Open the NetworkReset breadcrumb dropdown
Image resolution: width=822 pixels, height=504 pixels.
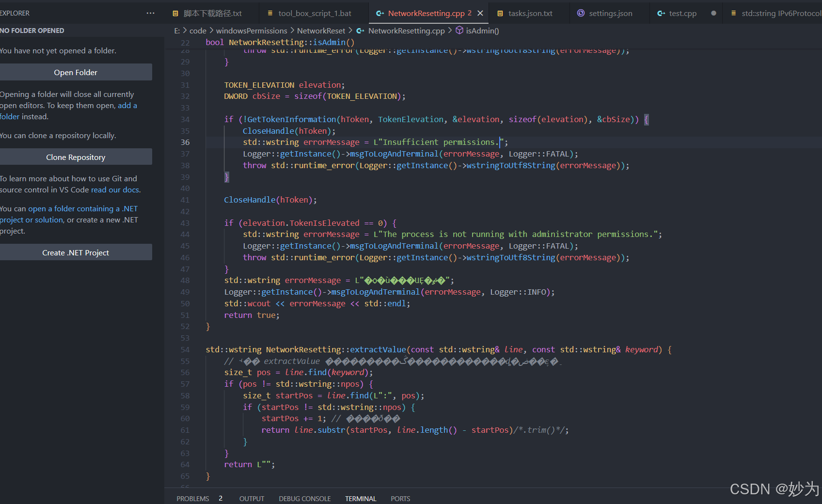coord(321,31)
